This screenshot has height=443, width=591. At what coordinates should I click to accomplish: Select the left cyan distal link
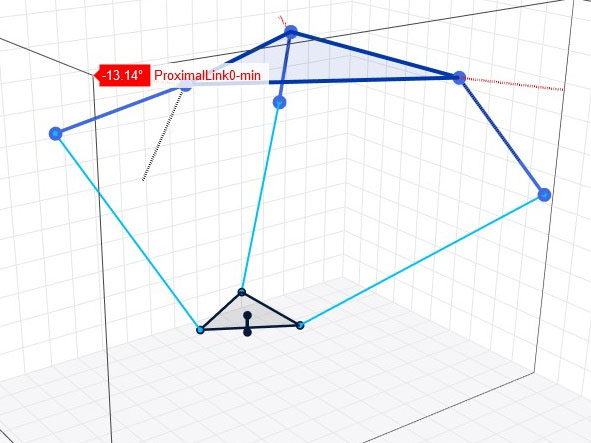pyautogui.click(x=128, y=232)
